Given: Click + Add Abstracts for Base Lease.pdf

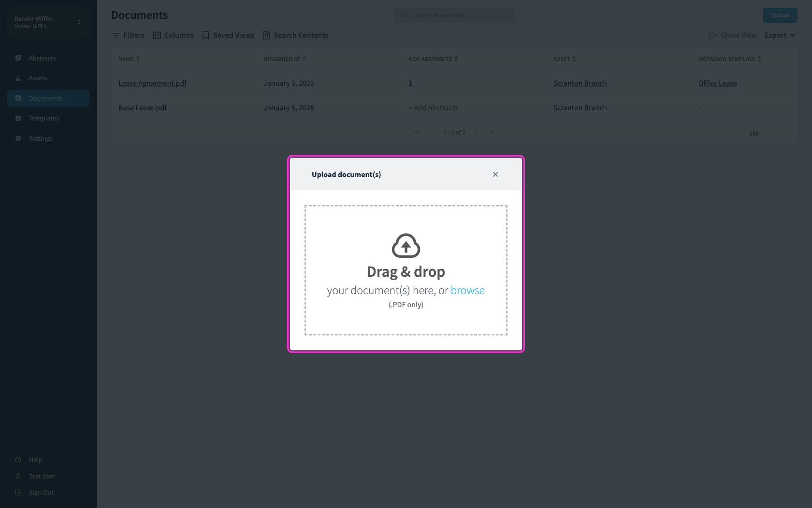Looking at the screenshot, I should coord(433,108).
